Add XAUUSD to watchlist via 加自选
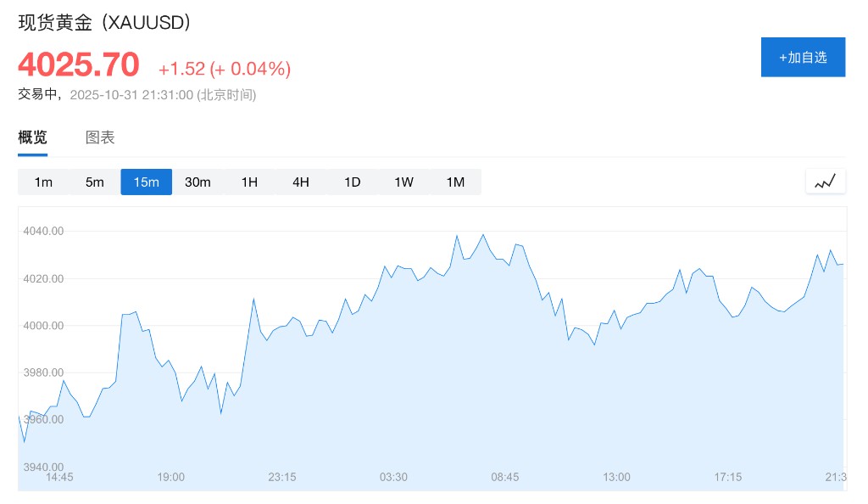The height and width of the screenshot is (504, 868). pyautogui.click(x=803, y=58)
